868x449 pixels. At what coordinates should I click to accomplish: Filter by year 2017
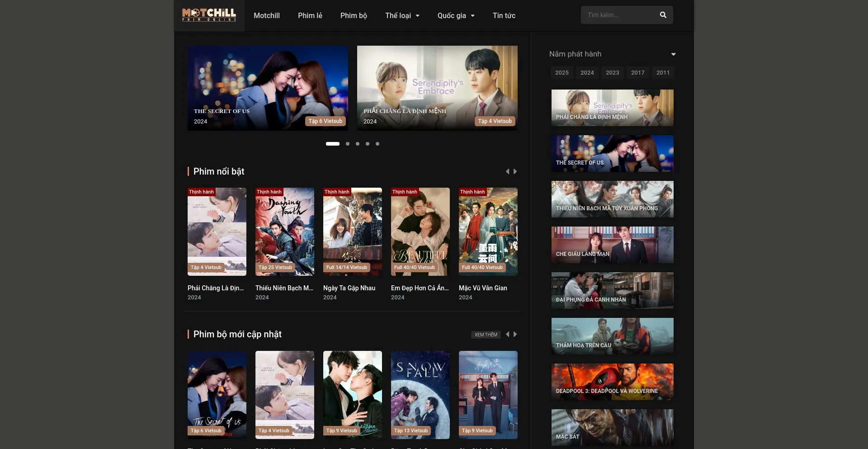(x=638, y=72)
